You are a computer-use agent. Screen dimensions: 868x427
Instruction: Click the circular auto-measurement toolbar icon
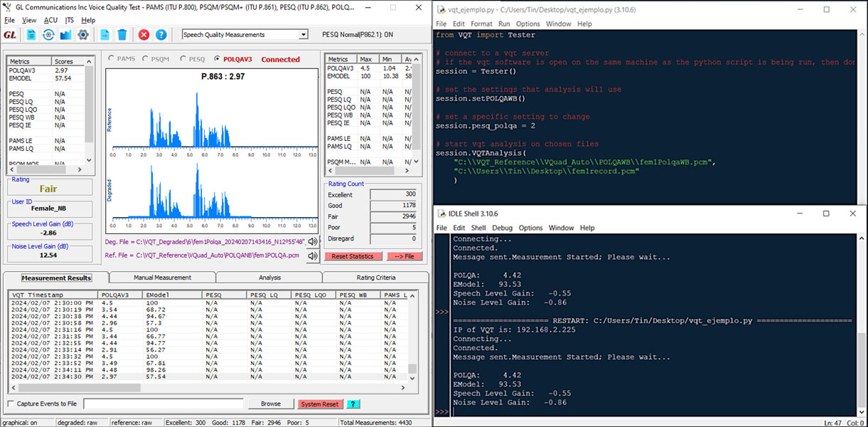click(x=48, y=35)
